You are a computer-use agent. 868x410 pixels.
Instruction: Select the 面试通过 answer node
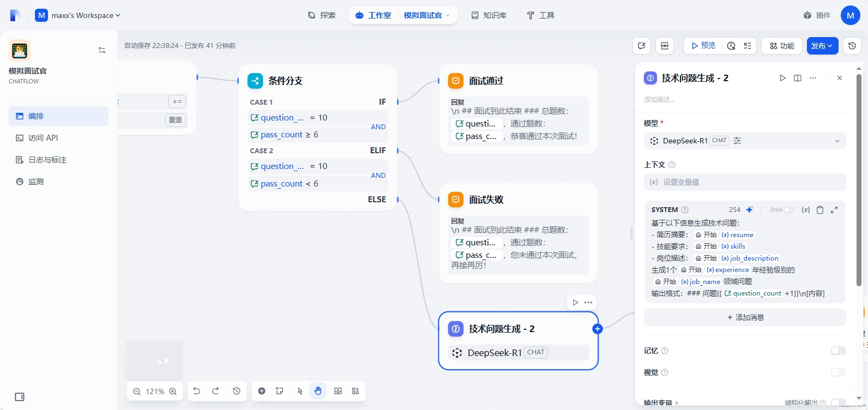tap(519, 109)
